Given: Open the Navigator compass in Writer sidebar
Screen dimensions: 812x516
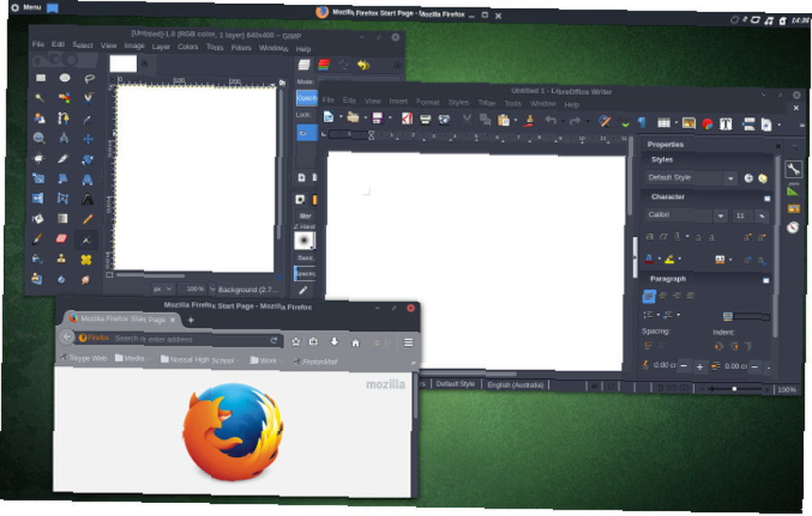Looking at the screenshot, I should coord(793,227).
